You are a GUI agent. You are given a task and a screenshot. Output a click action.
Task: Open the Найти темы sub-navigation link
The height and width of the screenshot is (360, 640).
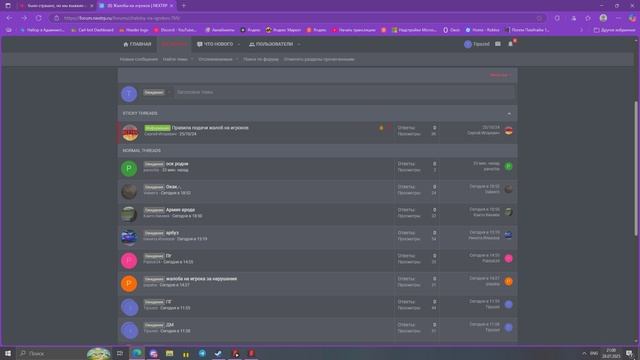[x=175, y=59]
